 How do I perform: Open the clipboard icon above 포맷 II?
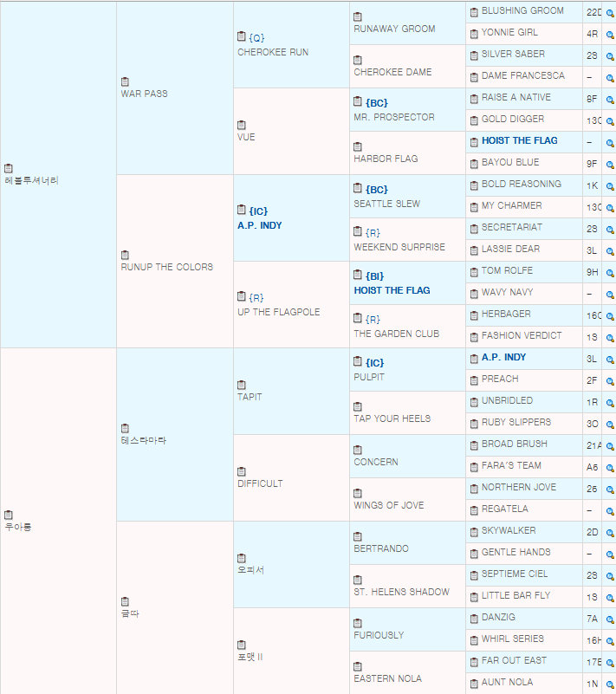241,645
